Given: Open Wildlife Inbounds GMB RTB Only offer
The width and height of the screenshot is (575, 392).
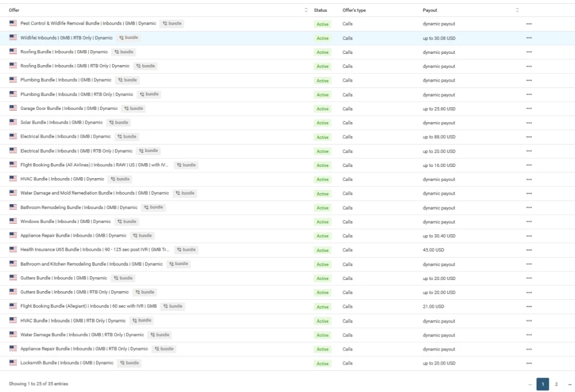Looking at the screenshot, I should [x=66, y=38].
